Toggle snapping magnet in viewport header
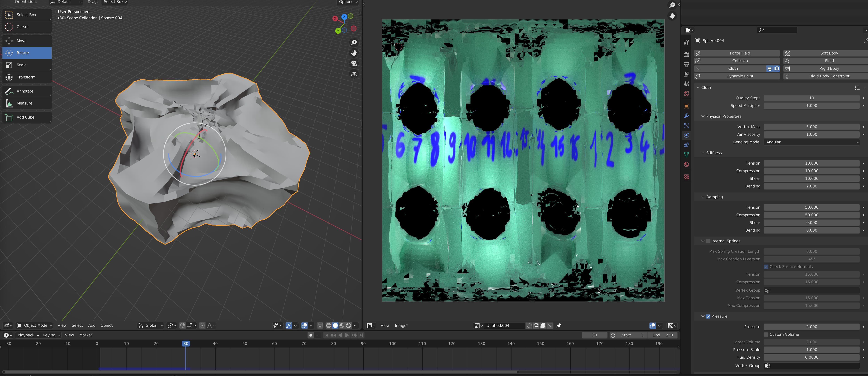This screenshot has width=868, height=376. (182, 325)
